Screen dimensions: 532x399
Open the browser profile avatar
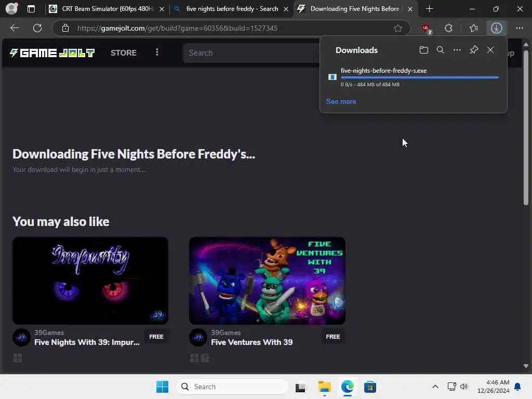point(11,8)
